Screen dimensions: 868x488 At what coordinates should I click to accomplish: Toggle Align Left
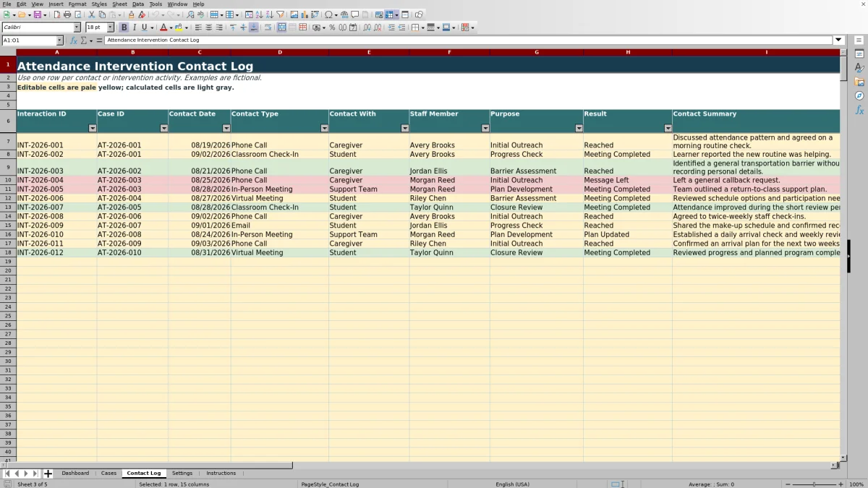coord(198,27)
